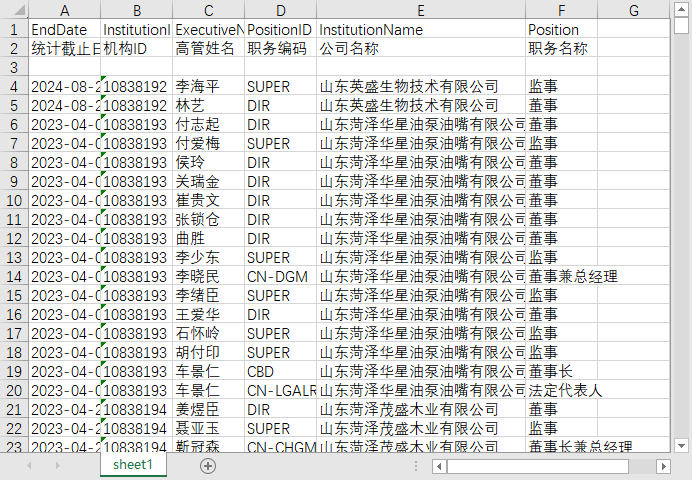Click the cell labeled 机构ID
This screenshot has height=480, width=692.
click(136, 49)
